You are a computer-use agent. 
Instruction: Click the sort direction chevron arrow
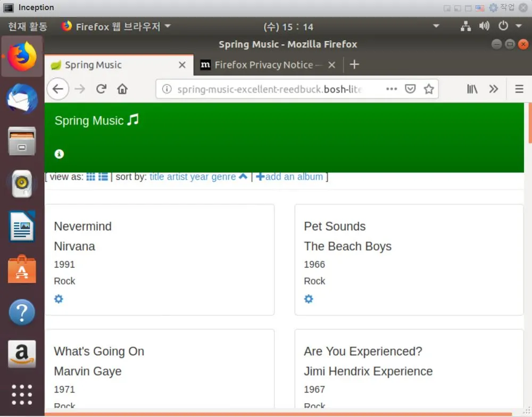[x=243, y=176]
